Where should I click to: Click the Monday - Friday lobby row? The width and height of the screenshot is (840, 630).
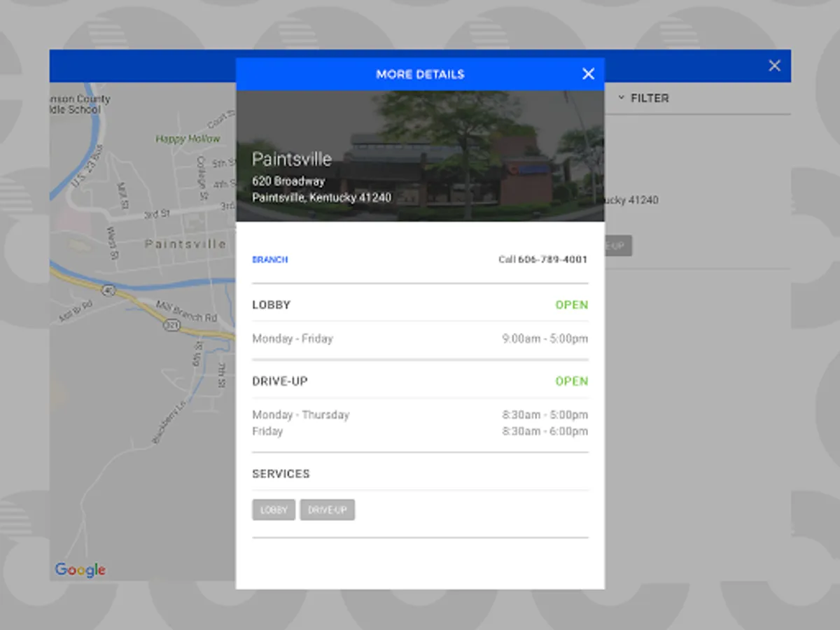[420, 339]
